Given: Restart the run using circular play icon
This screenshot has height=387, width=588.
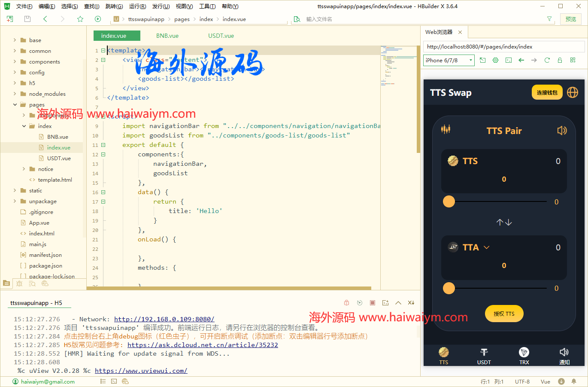Looking at the screenshot, I should [360, 302].
